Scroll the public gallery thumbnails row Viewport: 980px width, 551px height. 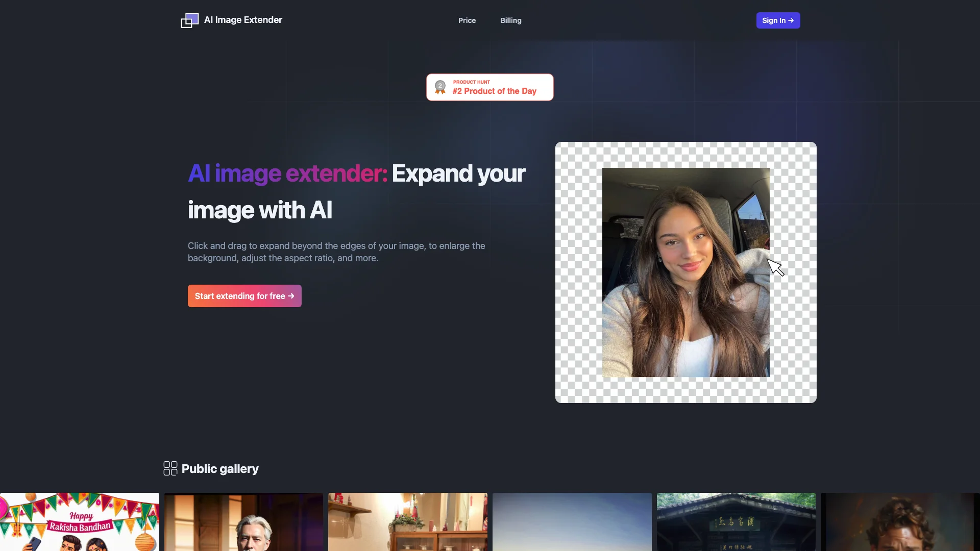490,521
